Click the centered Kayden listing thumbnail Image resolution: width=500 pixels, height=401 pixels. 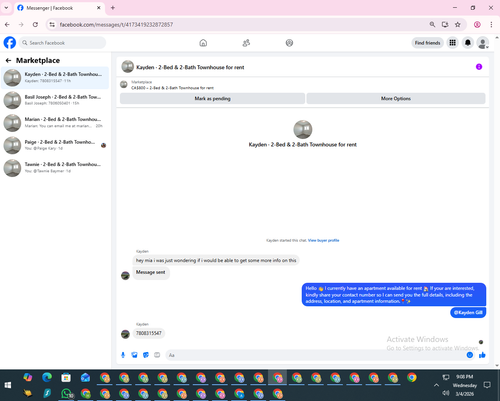[303, 129]
